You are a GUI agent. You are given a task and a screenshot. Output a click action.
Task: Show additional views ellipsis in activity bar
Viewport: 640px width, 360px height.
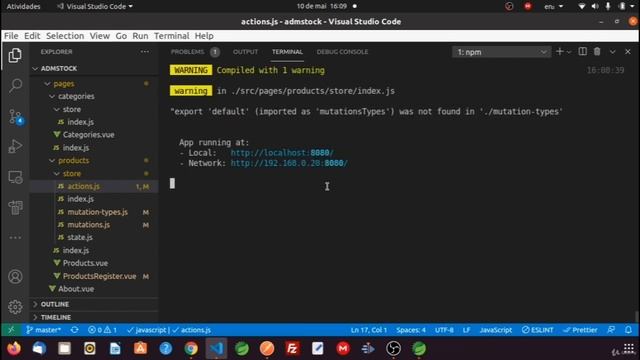[x=15, y=238]
